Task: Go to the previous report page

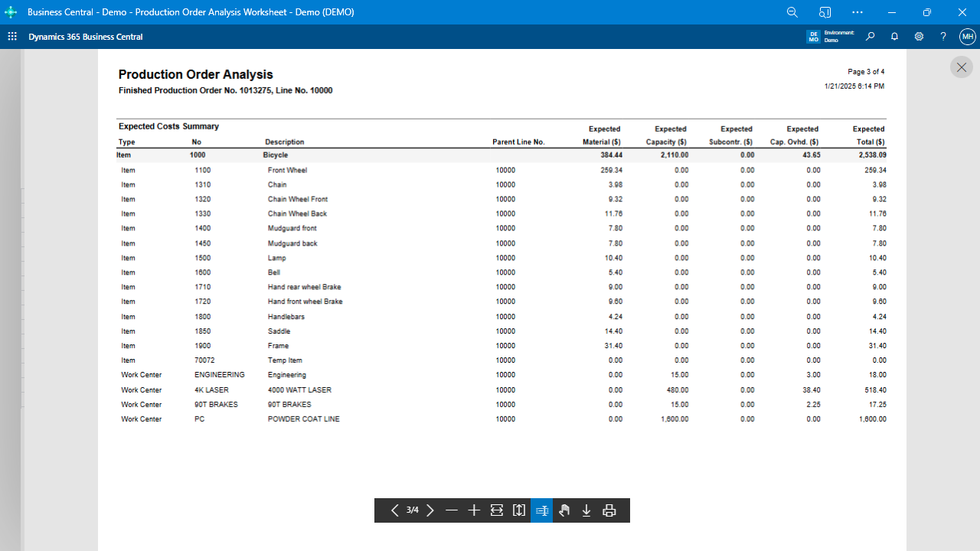Action: 394,510
